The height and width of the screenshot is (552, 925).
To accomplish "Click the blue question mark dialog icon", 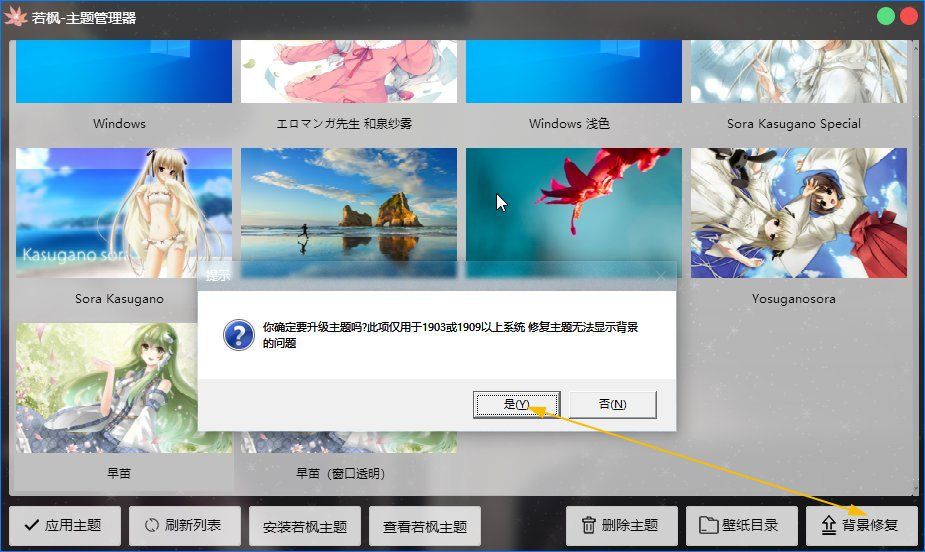I will pos(239,335).
